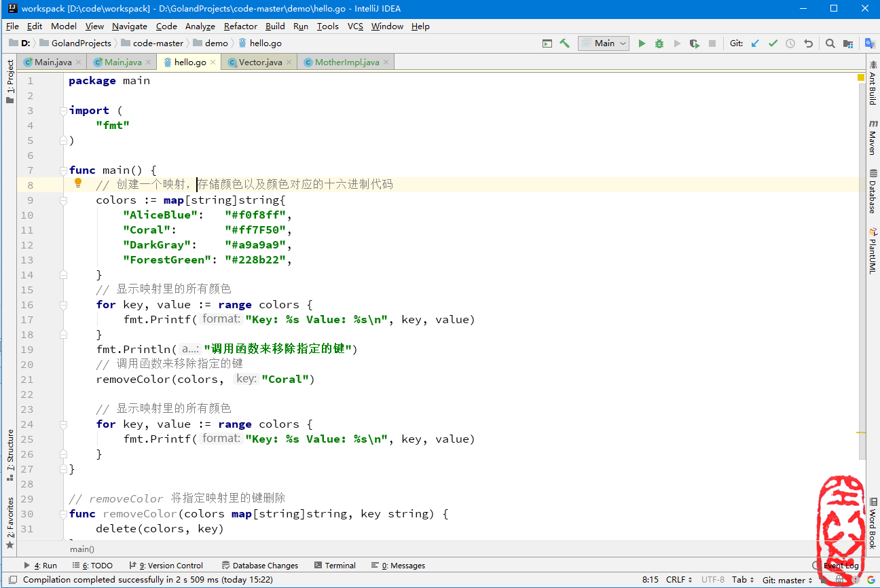
Task: Switch to the MotherImpl.java tab
Action: click(347, 62)
